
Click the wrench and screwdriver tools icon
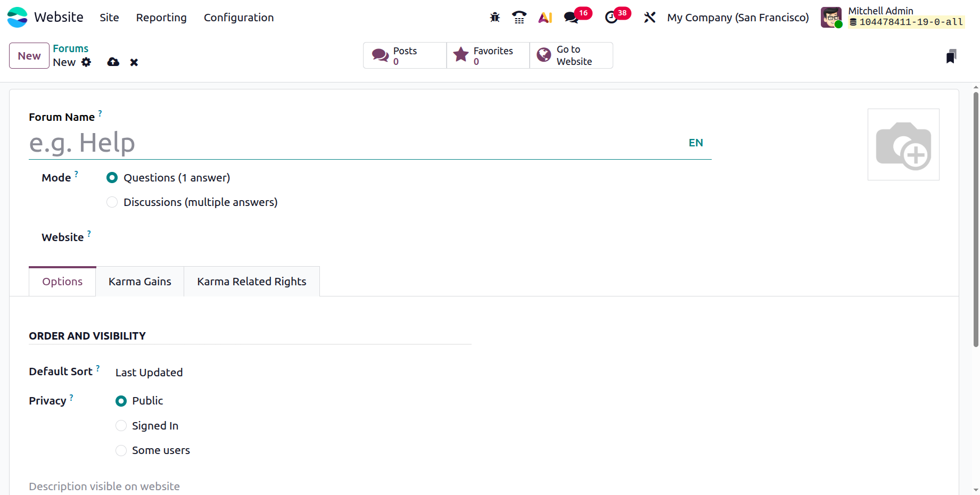[649, 18]
